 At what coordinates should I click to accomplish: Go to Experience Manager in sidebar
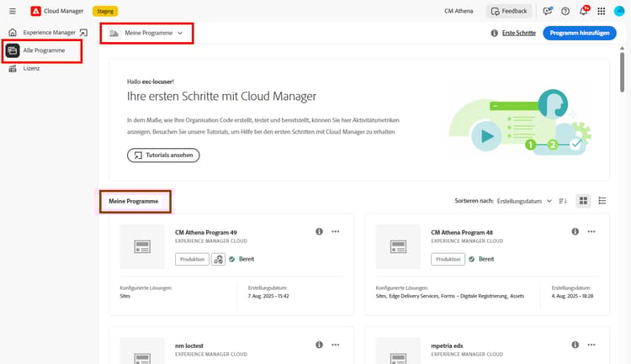pos(49,33)
